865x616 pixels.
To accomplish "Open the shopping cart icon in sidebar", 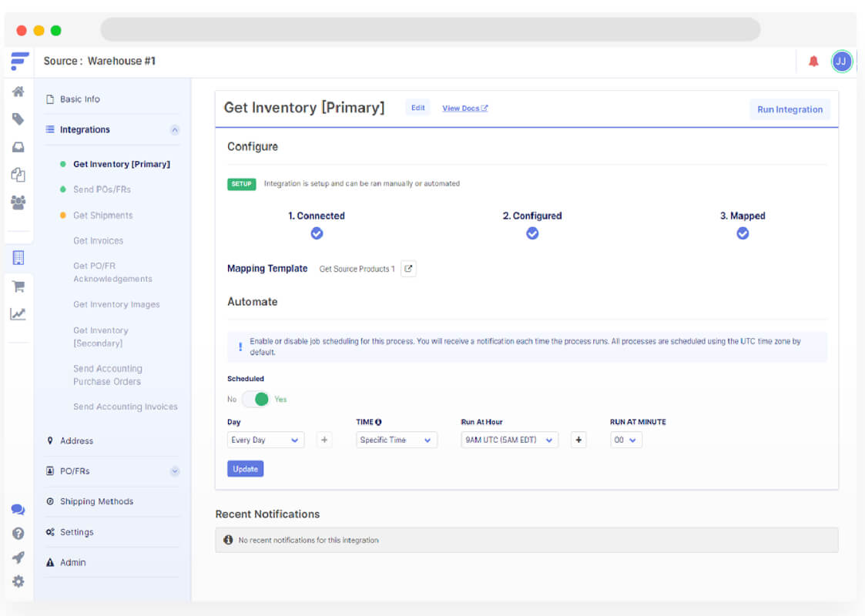I will pos(18,286).
